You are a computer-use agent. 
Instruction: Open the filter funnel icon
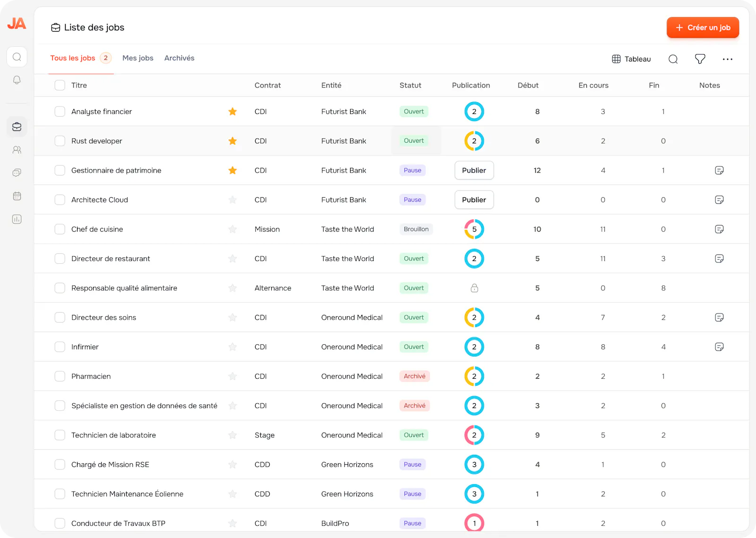700,59
